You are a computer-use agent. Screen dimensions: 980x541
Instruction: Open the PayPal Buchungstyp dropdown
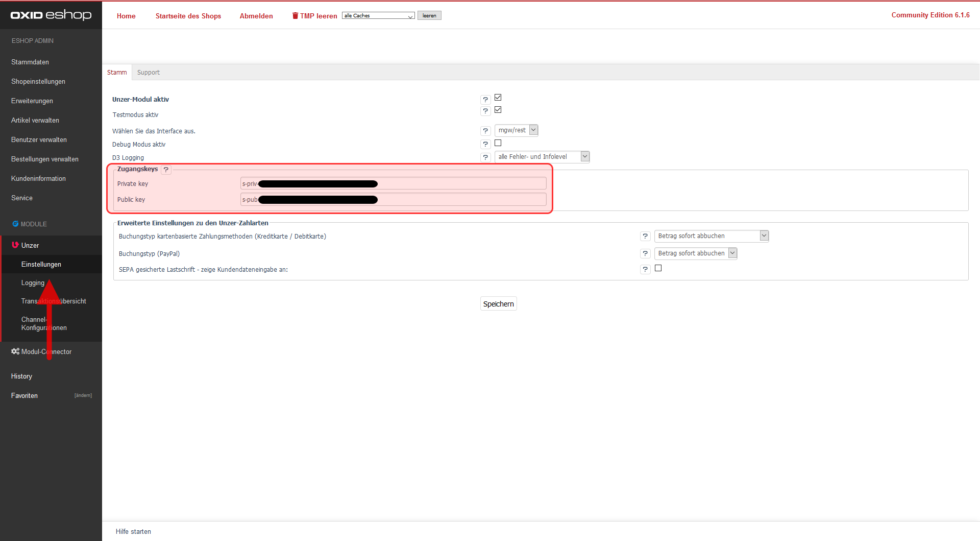(x=695, y=253)
